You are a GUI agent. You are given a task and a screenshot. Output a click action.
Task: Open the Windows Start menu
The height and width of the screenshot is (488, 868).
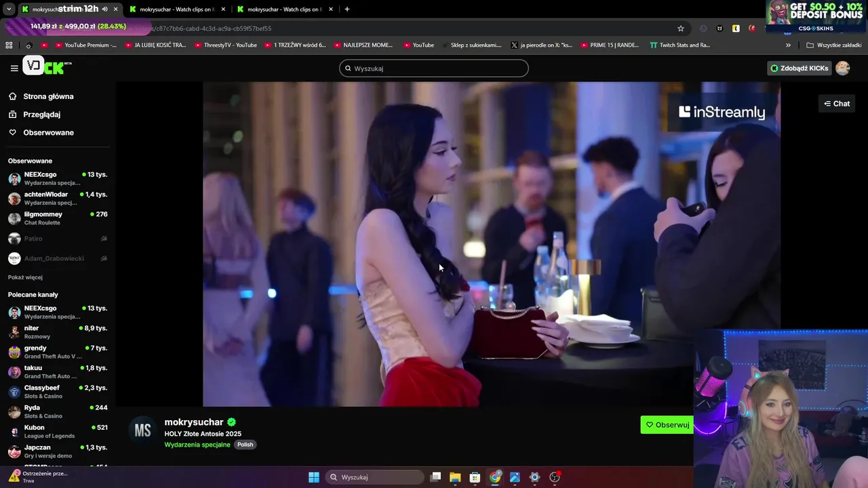click(x=314, y=477)
